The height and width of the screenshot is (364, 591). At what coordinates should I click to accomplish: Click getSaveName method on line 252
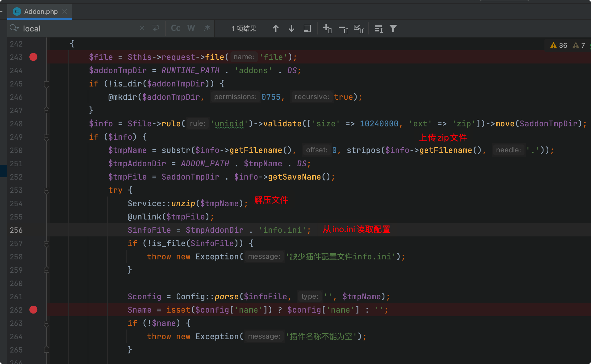294,177
